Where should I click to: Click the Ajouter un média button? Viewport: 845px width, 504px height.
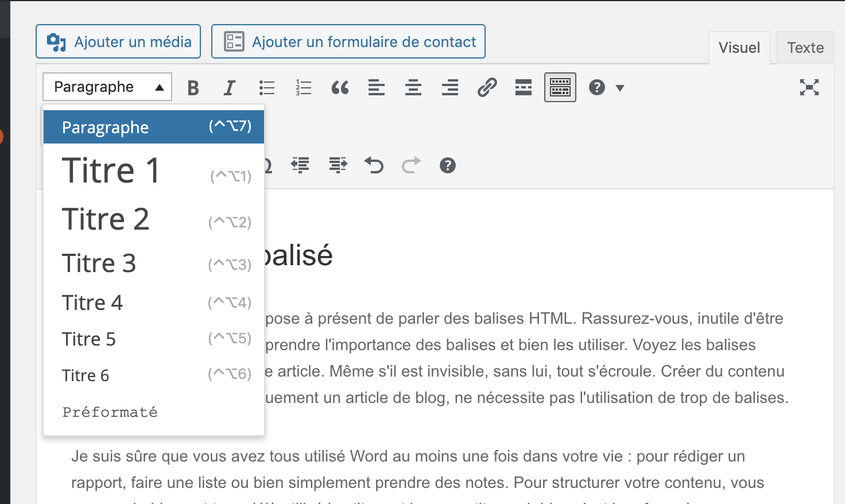coord(118,41)
